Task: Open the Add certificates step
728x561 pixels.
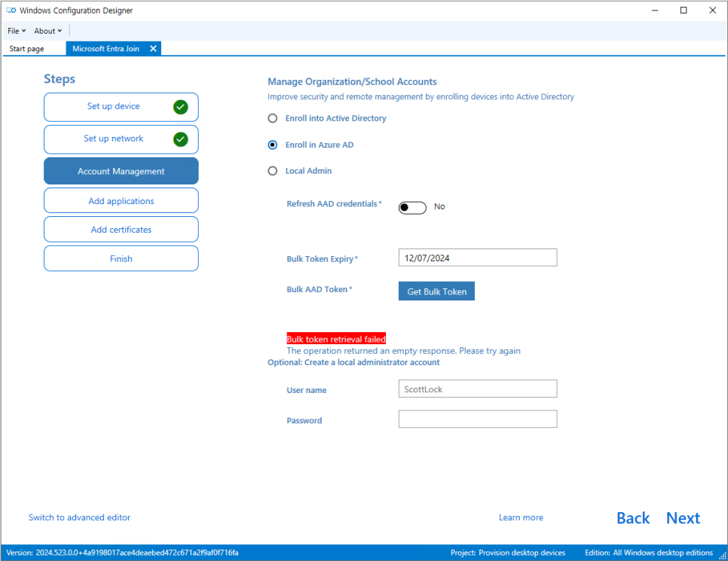Action: 121,230
